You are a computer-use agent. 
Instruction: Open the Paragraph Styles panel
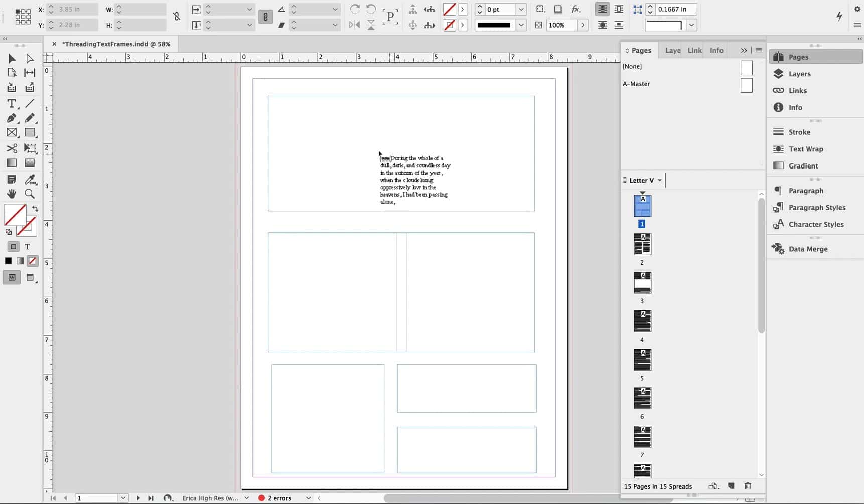tap(816, 208)
